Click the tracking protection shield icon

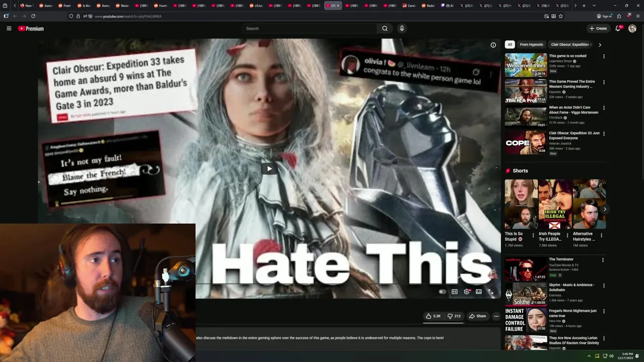click(x=71, y=16)
